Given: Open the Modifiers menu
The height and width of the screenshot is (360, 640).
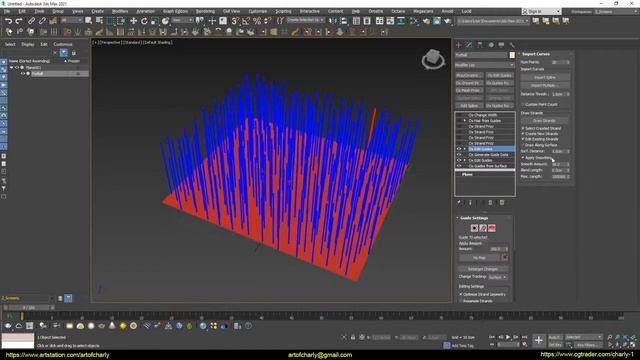Looking at the screenshot, I should point(120,11).
